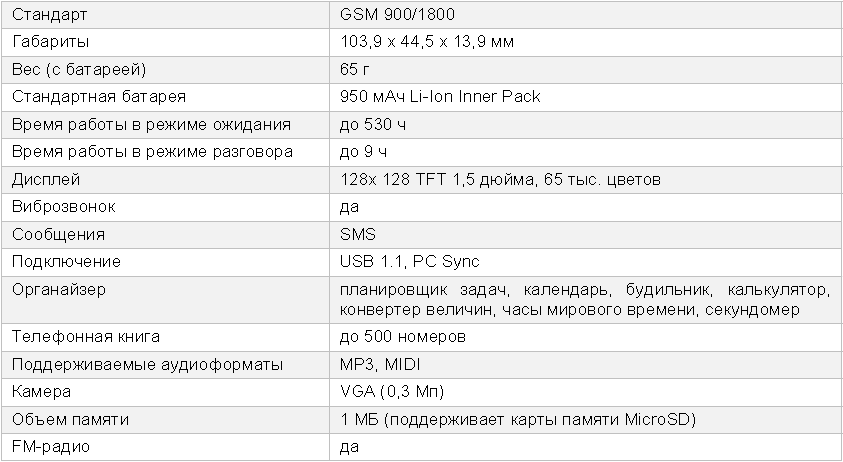
Task: Select dimensions value '103,9 x 44,5 x 13,9 мм'
Action: coord(427,42)
